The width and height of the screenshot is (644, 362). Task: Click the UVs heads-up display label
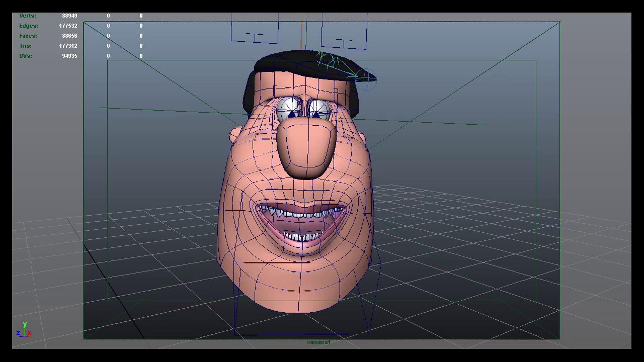point(25,56)
